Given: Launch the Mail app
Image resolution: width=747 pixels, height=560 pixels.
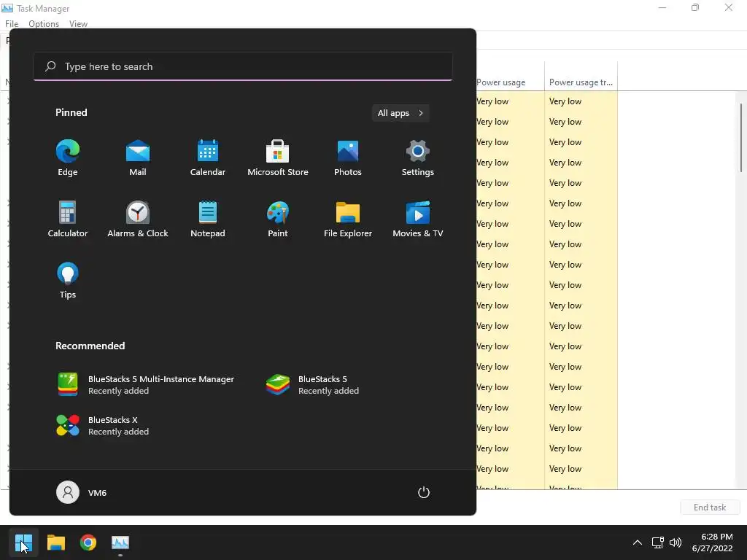Looking at the screenshot, I should (x=138, y=158).
